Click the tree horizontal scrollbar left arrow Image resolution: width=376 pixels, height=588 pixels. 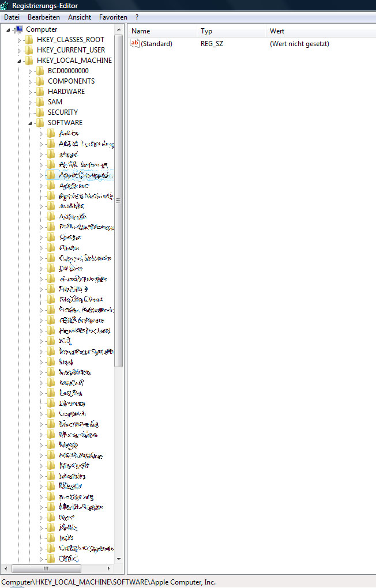click(5, 568)
